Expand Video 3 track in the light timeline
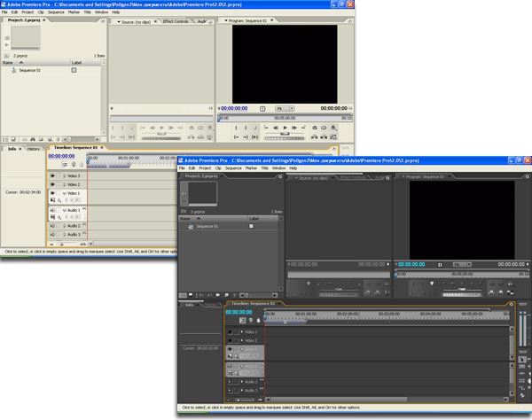Image resolution: width=532 pixels, height=420 pixels. coord(64,176)
